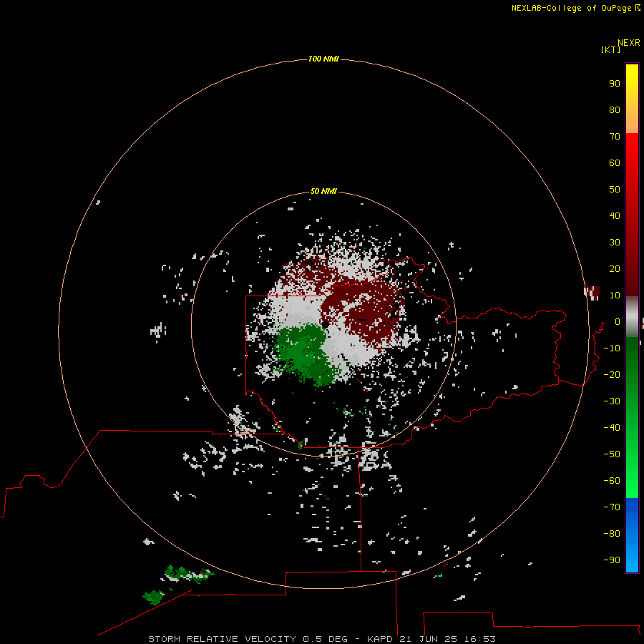Click the positive 10 knot scale label
Viewport: 644px width, 644px height.
pyautogui.click(x=615, y=296)
